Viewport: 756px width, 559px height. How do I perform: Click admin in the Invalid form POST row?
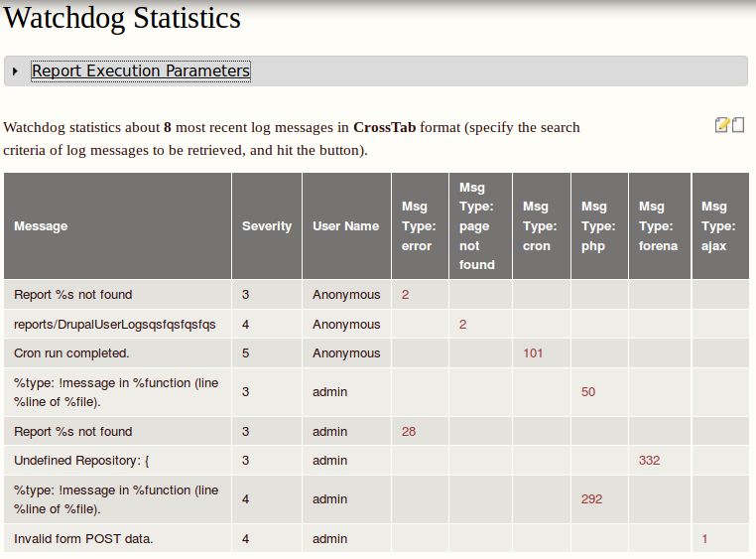click(329, 539)
